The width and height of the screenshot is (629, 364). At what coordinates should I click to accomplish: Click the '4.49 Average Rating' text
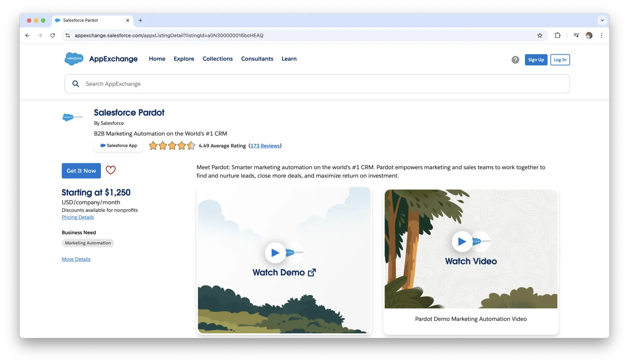click(222, 146)
